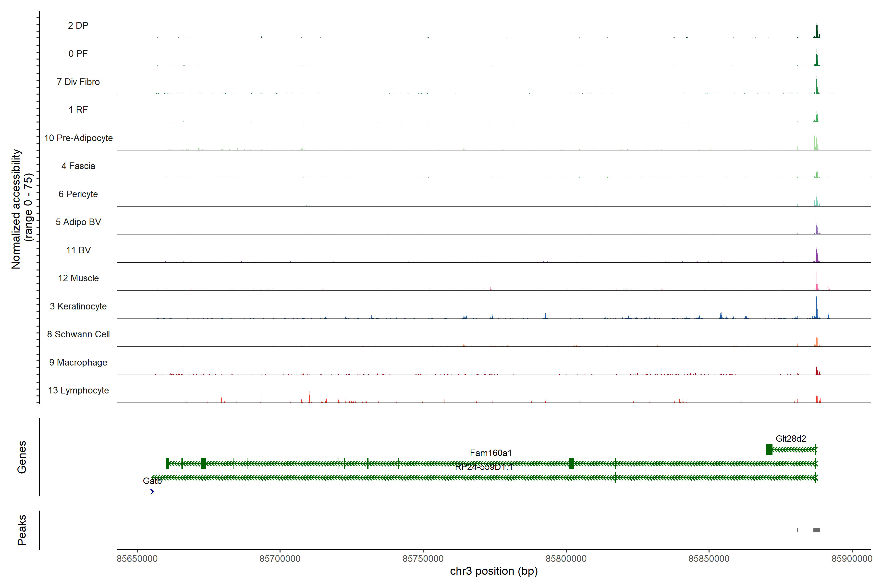This screenshot has height=588, width=882.
Task: Click the blue Gatb arrow marker
Action: point(152,492)
